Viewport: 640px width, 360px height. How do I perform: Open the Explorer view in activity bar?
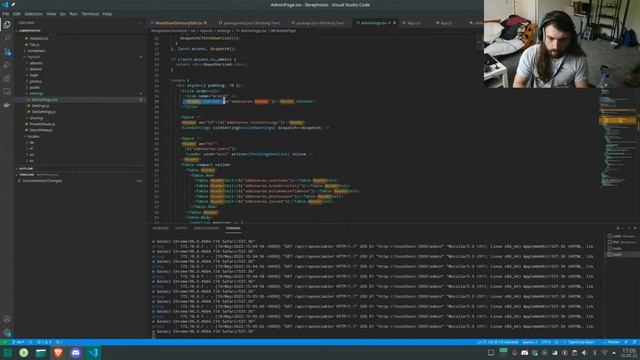(x=7, y=25)
